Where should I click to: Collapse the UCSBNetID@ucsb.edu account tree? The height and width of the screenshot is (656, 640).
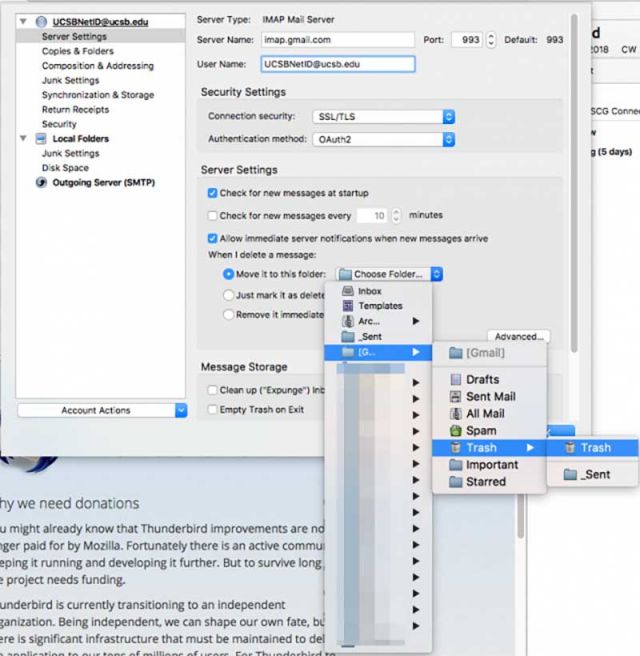(23, 21)
